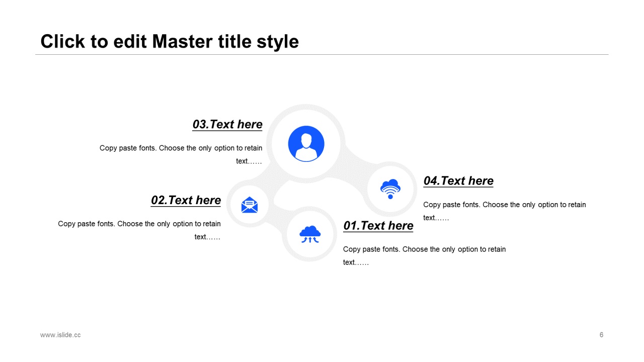Open the www.islide.cc footer link
The image size is (644, 362).
pyautogui.click(x=60, y=335)
